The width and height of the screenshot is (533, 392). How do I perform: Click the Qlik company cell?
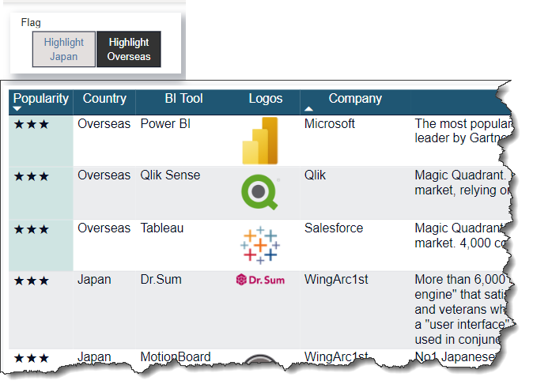315,175
